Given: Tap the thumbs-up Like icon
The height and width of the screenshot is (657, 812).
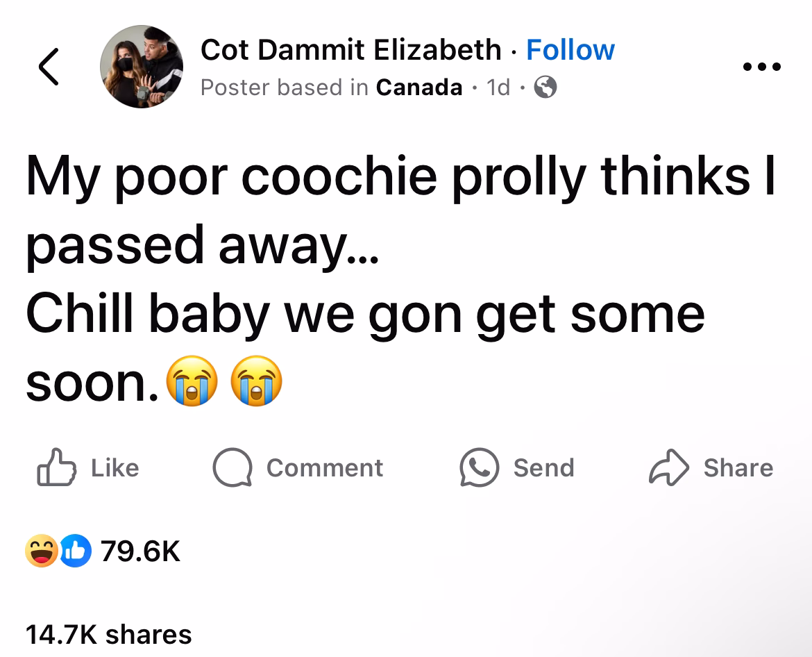Looking at the screenshot, I should coord(56,468).
